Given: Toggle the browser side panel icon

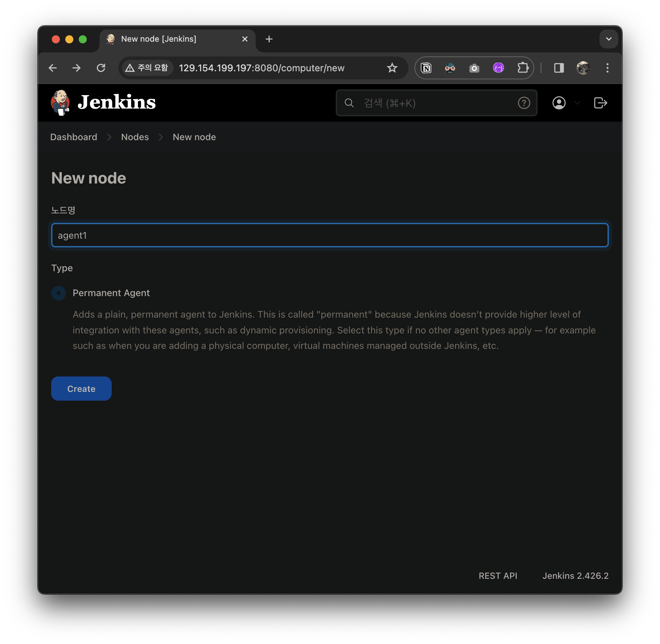Looking at the screenshot, I should coord(559,68).
